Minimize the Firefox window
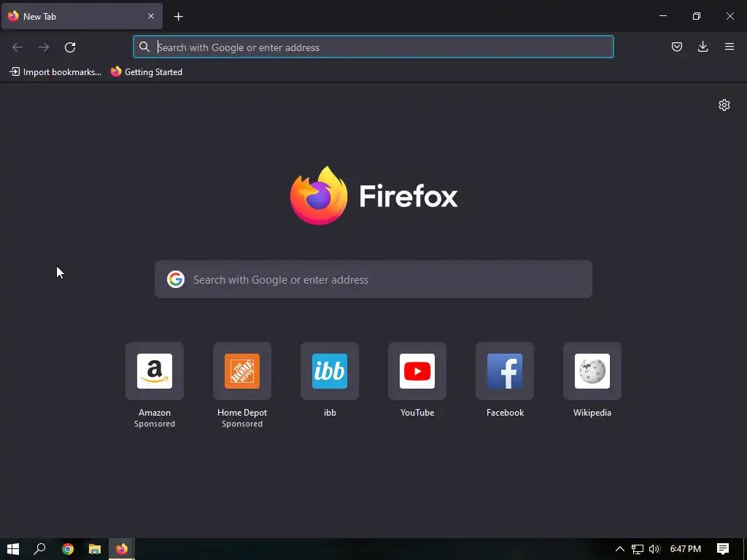 tap(662, 16)
